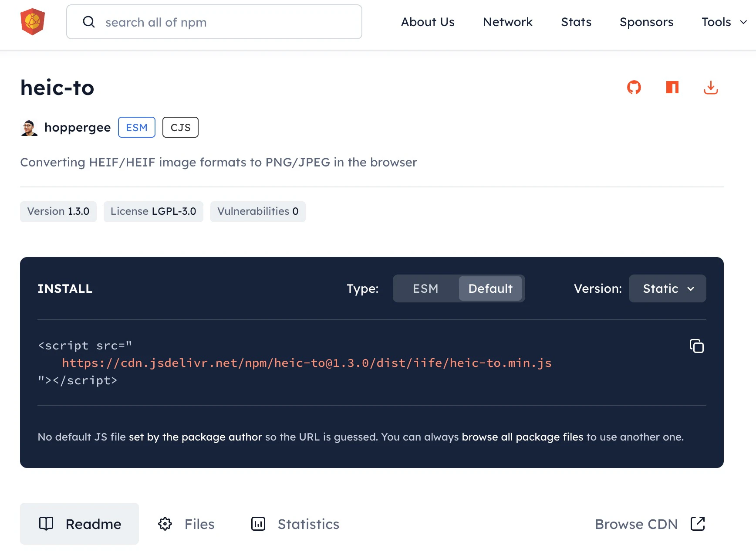This screenshot has height=556, width=756.
Task: Click the License LGPL-3.0 badge
Action: [153, 211]
